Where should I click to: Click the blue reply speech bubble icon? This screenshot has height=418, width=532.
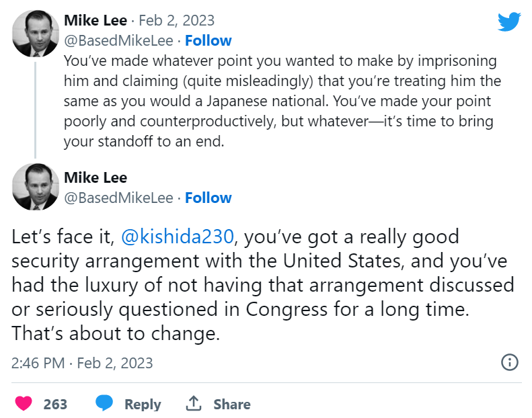[x=104, y=403]
